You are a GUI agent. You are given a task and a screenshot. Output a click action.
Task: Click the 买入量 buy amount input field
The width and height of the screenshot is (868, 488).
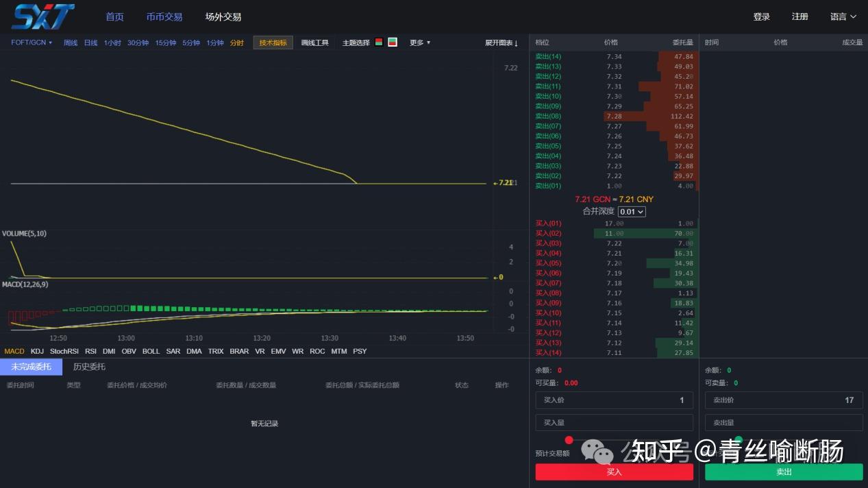pyautogui.click(x=614, y=423)
